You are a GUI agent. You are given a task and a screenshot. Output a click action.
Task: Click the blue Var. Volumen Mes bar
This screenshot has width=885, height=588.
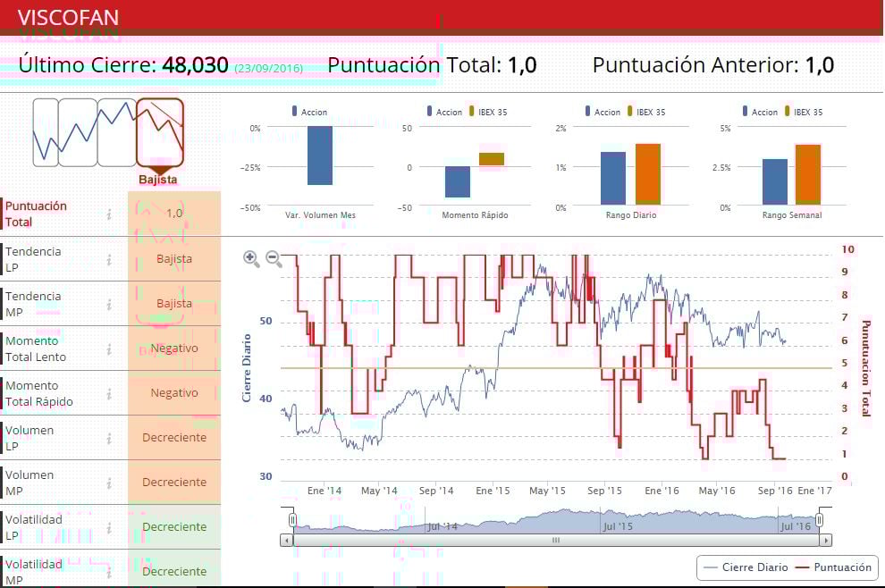319,155
